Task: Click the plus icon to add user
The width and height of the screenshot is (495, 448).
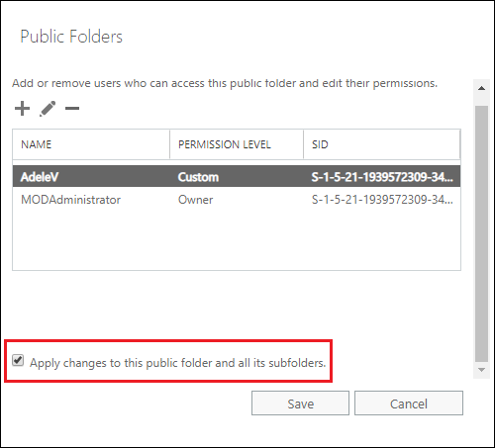Action: click(x=22, y=109)
